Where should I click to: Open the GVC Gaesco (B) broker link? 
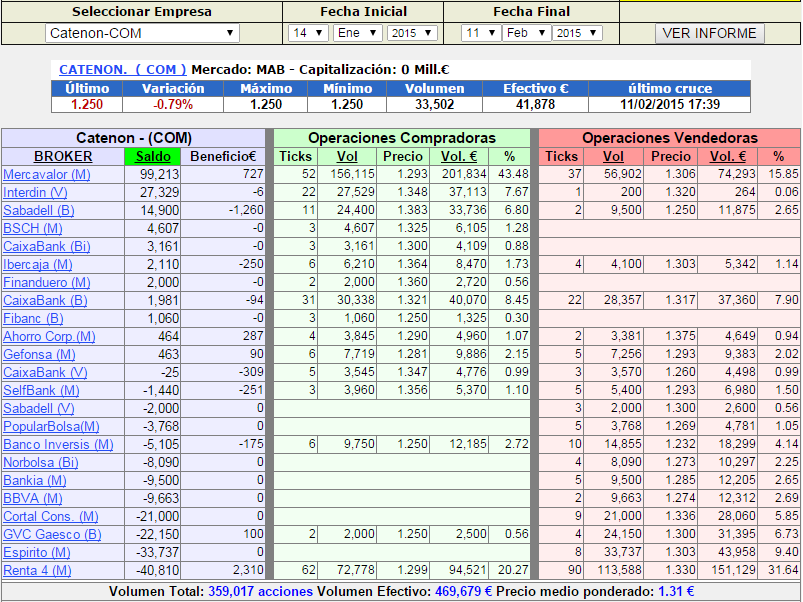52,534
